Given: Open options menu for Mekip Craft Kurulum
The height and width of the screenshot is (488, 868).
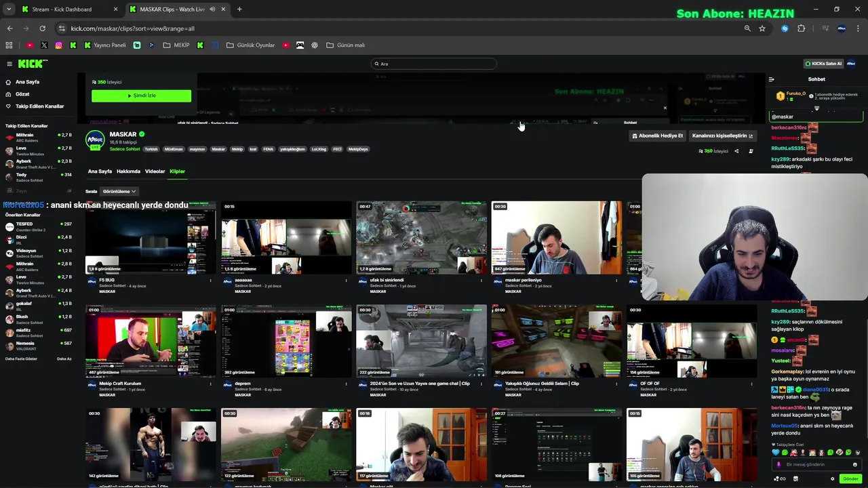Looking at the screenshot, I should [x=210, y=384].
